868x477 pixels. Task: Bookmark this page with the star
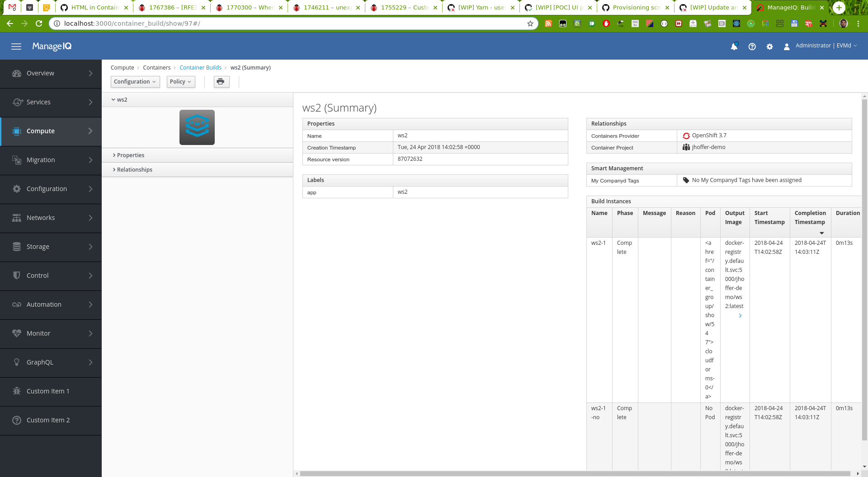[x=530, y=23]
